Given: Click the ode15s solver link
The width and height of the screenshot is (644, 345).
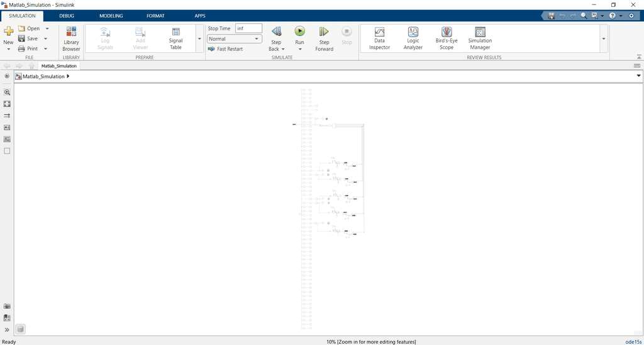Looking at the screenshot, I should (x=633, y=341).
